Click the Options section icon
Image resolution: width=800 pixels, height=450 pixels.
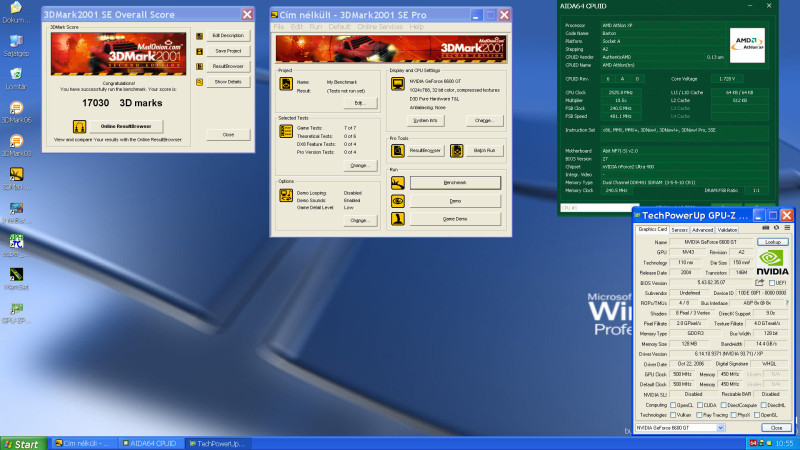coord(286,195)
